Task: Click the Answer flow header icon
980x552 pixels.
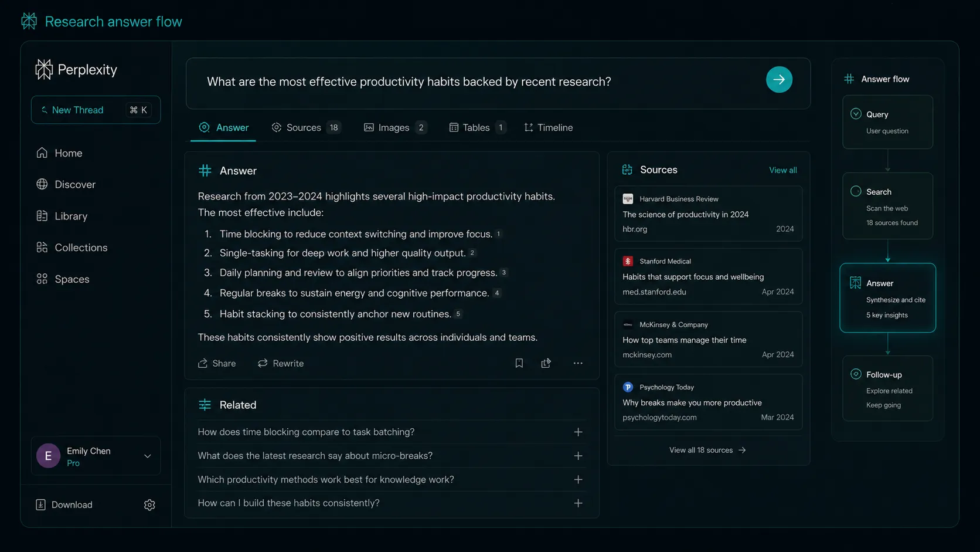Action: click(x=849, y=79)
